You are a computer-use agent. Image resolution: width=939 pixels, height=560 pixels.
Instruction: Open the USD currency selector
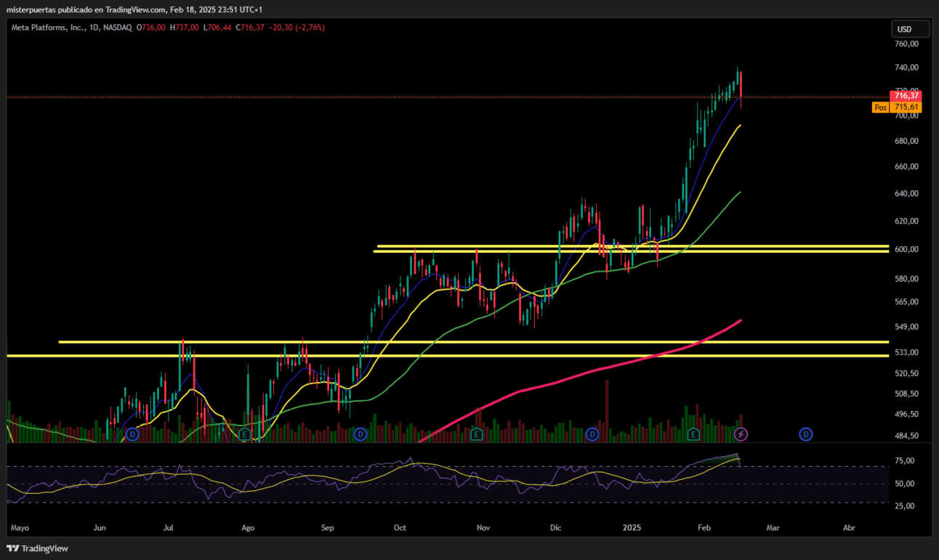pyautogui.click(x=911, y=29)
